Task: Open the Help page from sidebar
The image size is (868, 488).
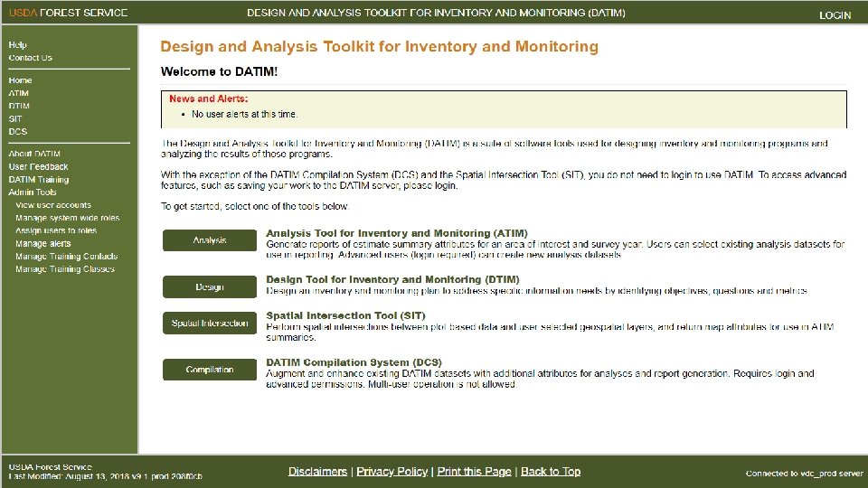Action: pos(18,45)
